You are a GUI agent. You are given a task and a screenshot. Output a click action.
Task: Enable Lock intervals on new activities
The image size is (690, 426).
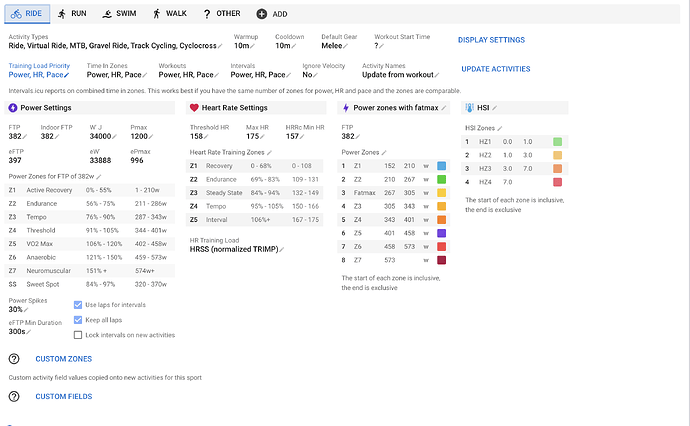tap(78, 335)
